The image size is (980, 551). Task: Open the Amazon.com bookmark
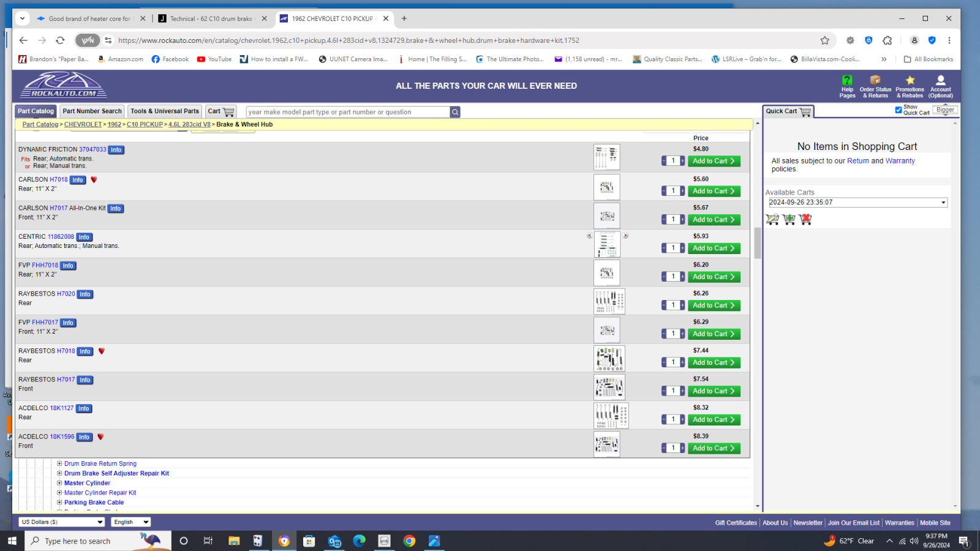(120, 59)
